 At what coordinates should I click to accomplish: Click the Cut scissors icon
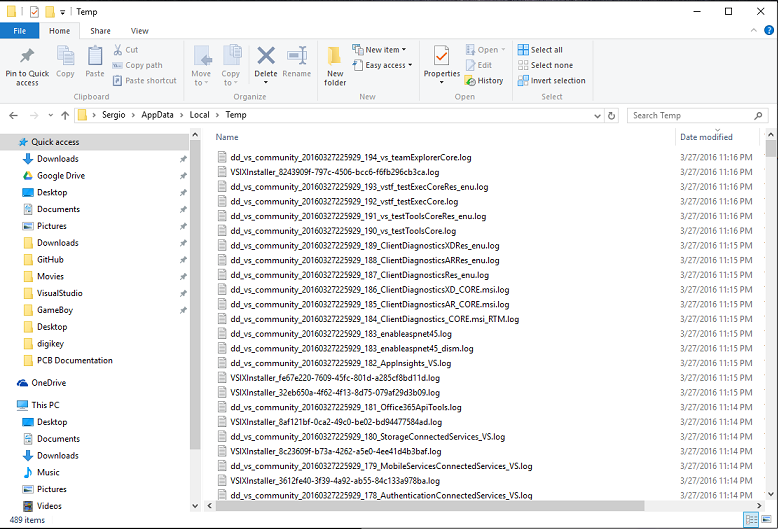point(118,50)
